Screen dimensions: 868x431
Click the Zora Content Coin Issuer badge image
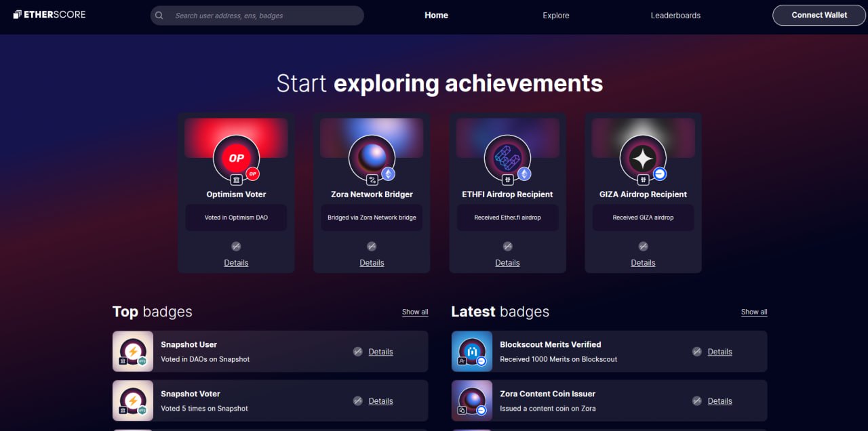pyautogui.click(x=472, y=401)
